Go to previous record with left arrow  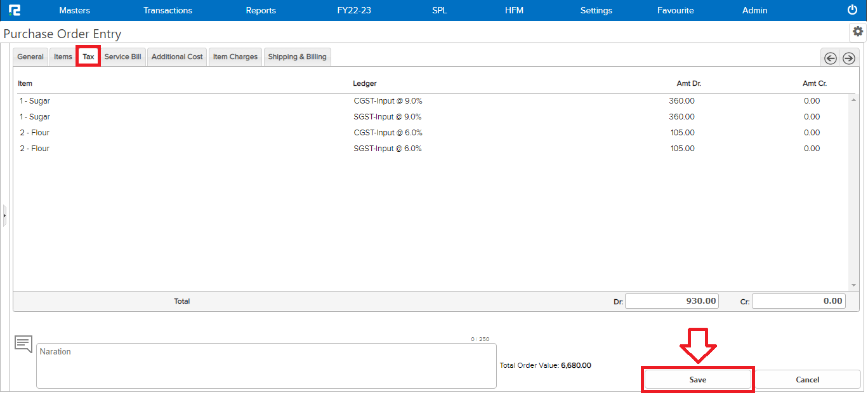(830, 57)
